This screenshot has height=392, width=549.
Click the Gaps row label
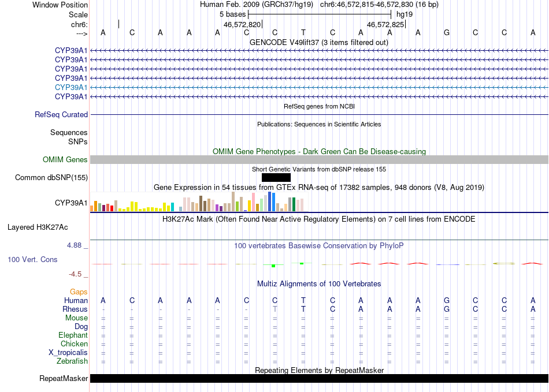(79, 292)
